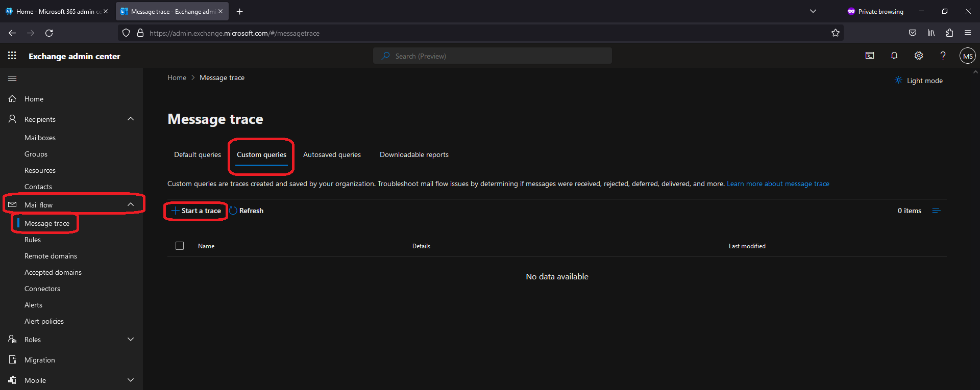Open the Pocket save icon in browser toolbar

coord(913,33)
